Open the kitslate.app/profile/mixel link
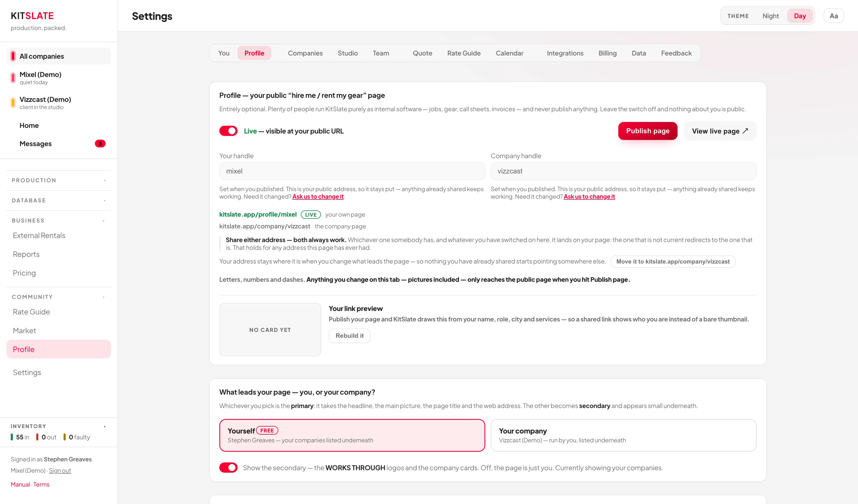Viewport: 858px width, 504px height. [258, 214]
